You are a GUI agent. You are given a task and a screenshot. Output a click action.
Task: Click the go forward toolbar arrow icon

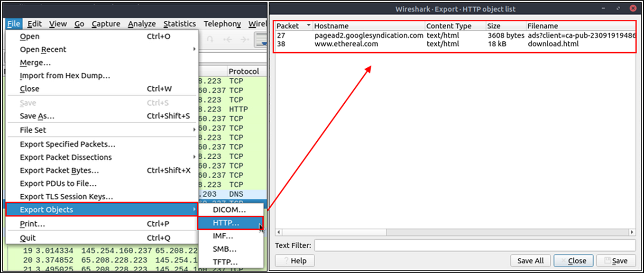tap(245, 39)
